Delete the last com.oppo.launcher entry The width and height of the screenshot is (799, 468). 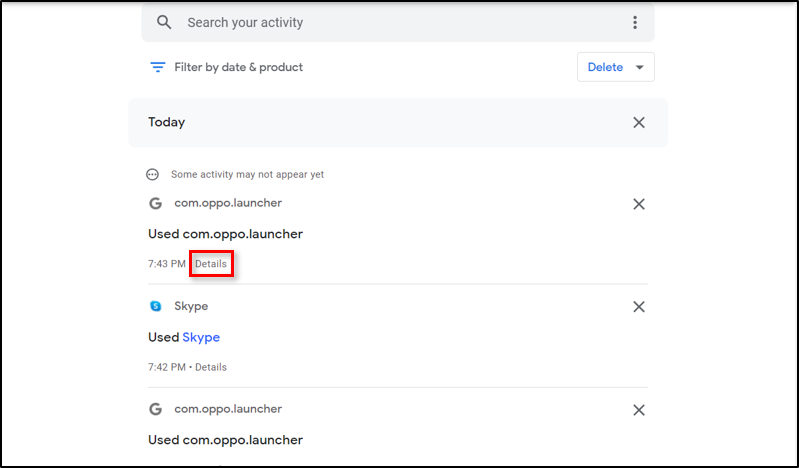click(x=639, y=410)
